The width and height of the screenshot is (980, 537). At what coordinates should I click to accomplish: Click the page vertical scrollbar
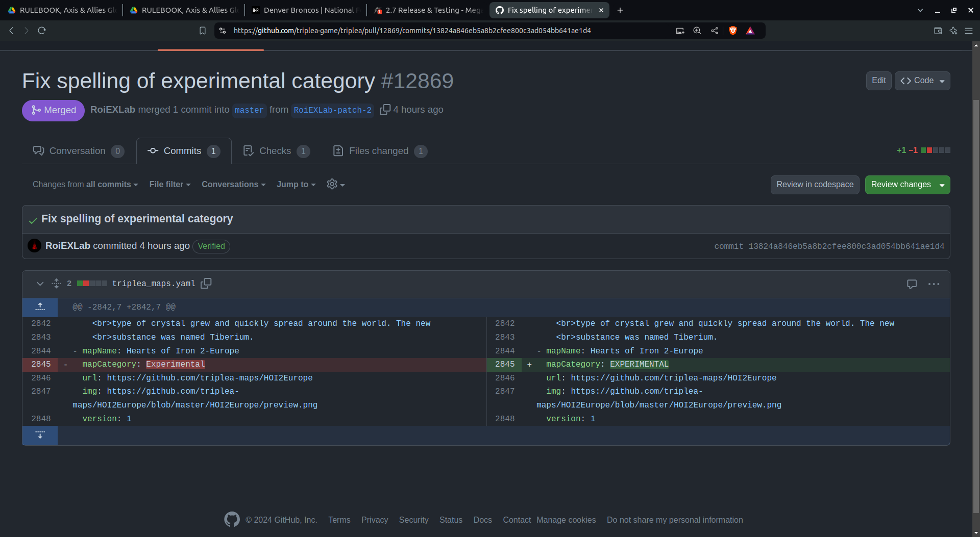[x=976, y=306]
